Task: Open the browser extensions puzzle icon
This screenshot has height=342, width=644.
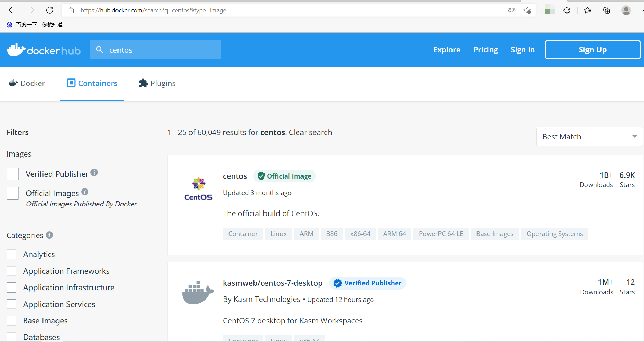Action: point(567,10)
